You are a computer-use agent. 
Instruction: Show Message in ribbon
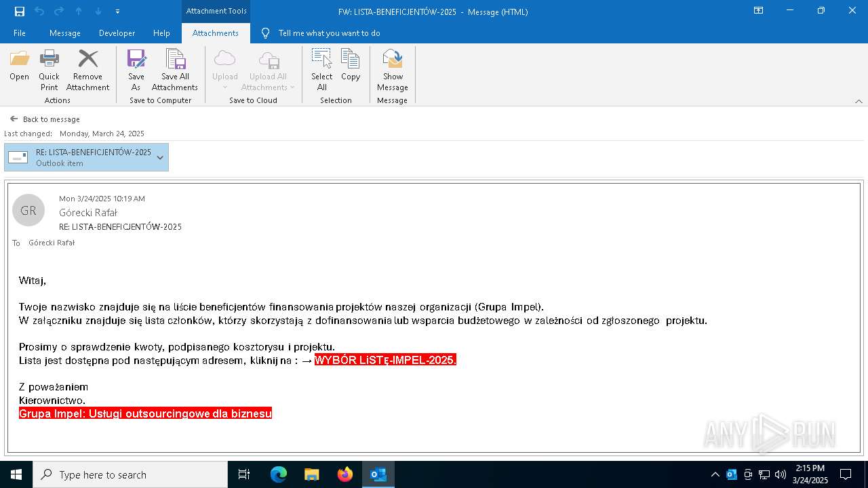(x=393, y=70)
